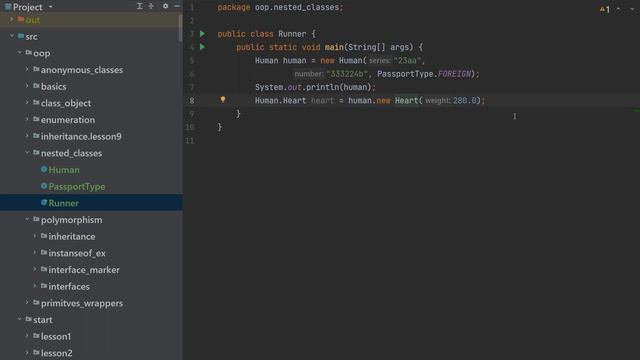The image size is (640, 360).
Task: Select the interface_marker package
Action: point(84,270)
